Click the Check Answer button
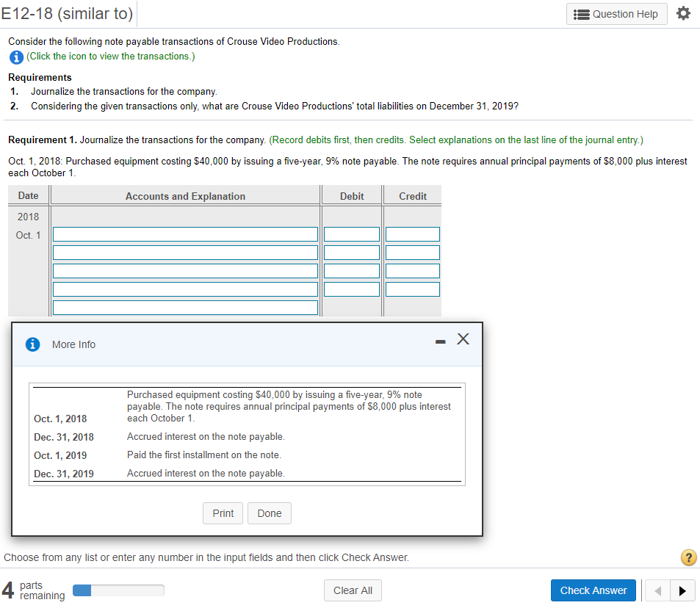Screen dimensions: 700x608 593,590
